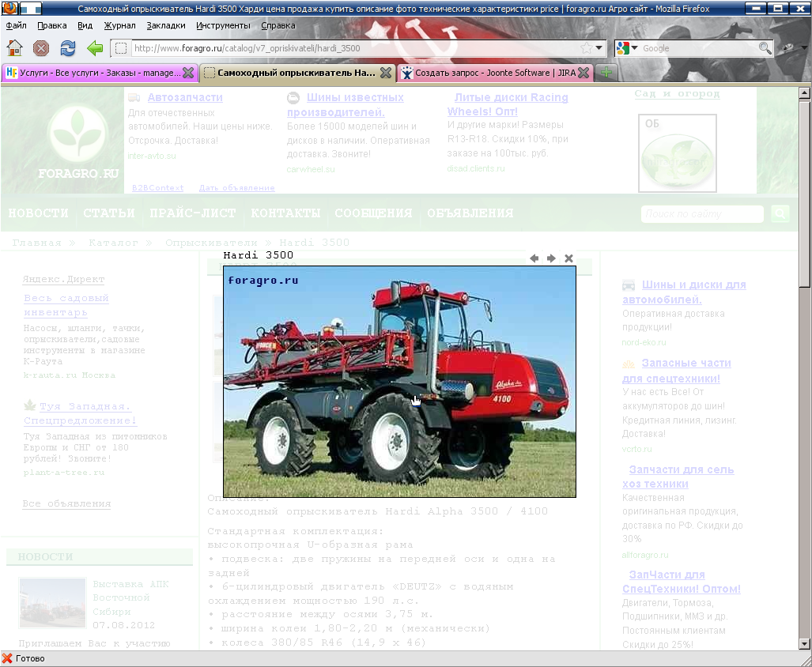Screen dimensions: 812x667
Task: Click the site search field
Action: tap(702, 213)
